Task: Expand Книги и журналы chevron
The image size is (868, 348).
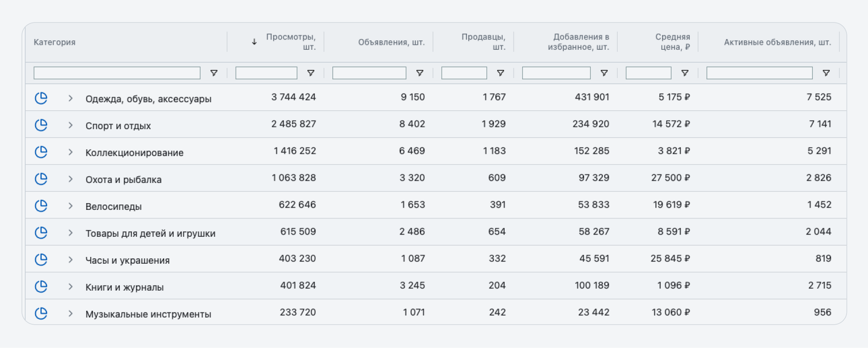Action: [x=70, y=287]
